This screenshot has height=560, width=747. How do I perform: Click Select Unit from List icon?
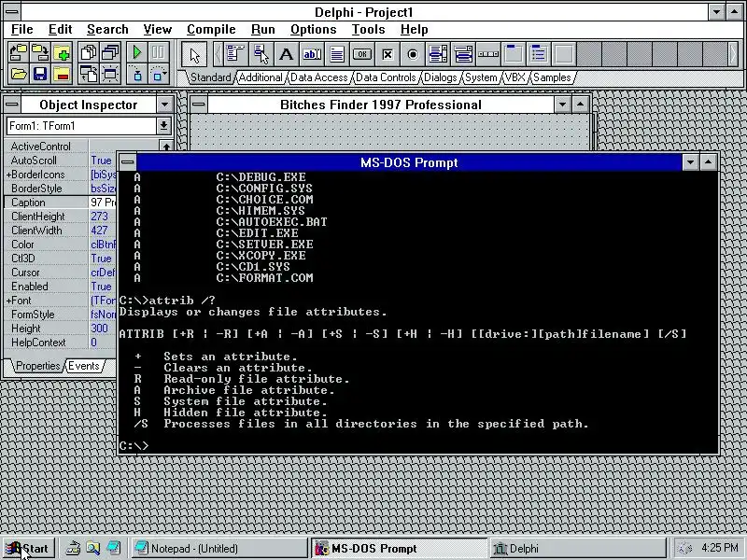89,52
